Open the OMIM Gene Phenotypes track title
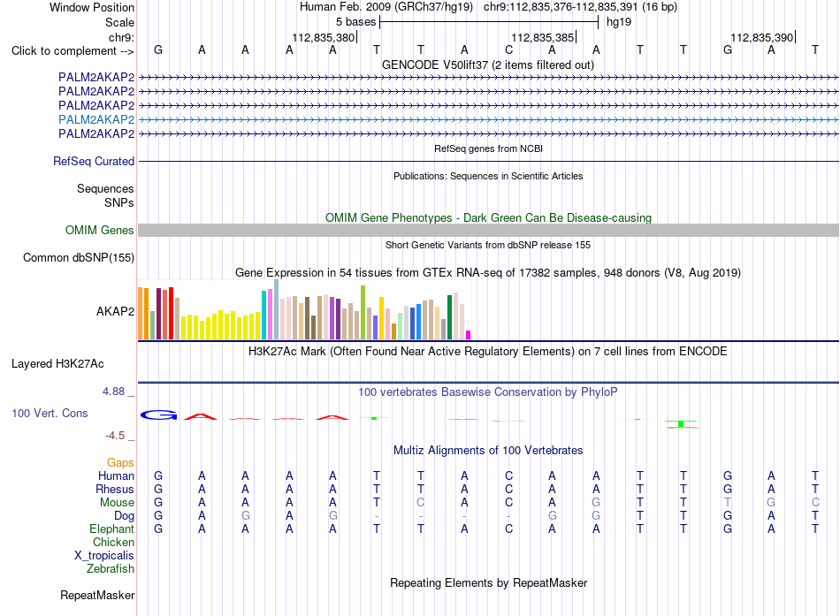Viewport: 840px width, 616px height. (x=488, y=217)
